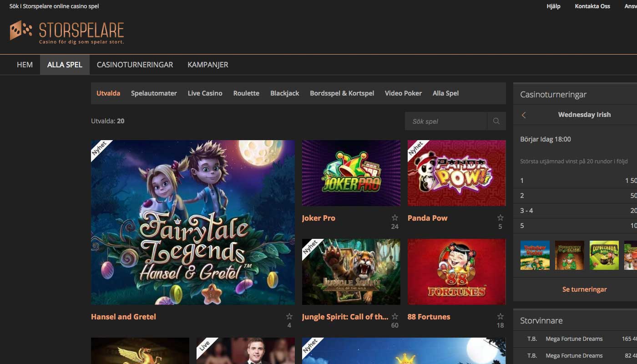The width and height of the screenshot is (637, 364).
Task: Open second tournament game thumbnail with leprechaun
Action: click(x=570, y=255)
